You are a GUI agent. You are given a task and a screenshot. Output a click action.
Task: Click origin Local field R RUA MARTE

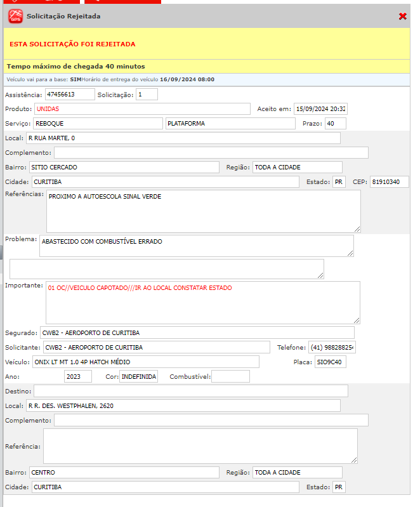(x=183, y=138)
